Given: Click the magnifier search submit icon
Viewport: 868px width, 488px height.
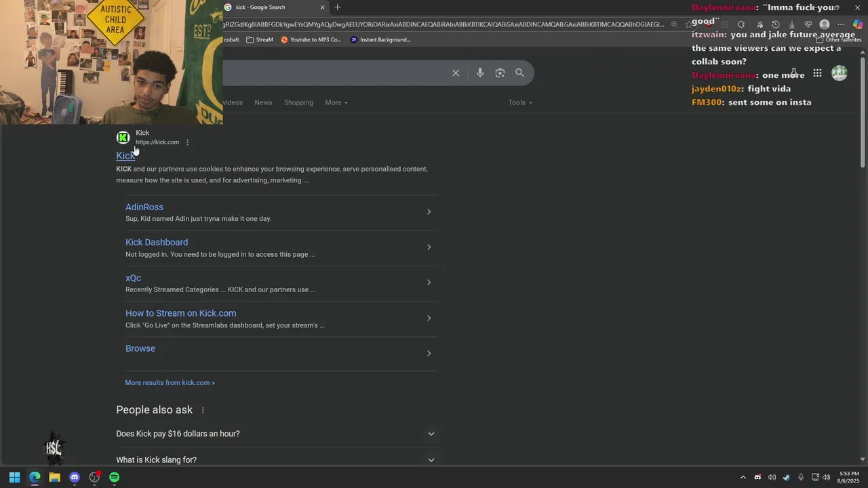Looking at the screenshot, I should click(519, 73).
